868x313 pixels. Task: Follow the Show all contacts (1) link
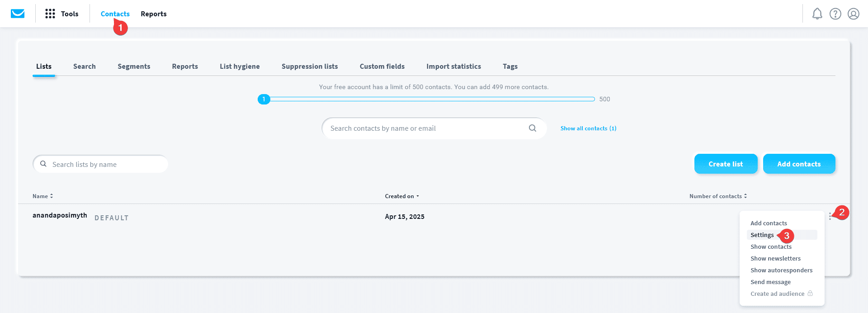588,128
